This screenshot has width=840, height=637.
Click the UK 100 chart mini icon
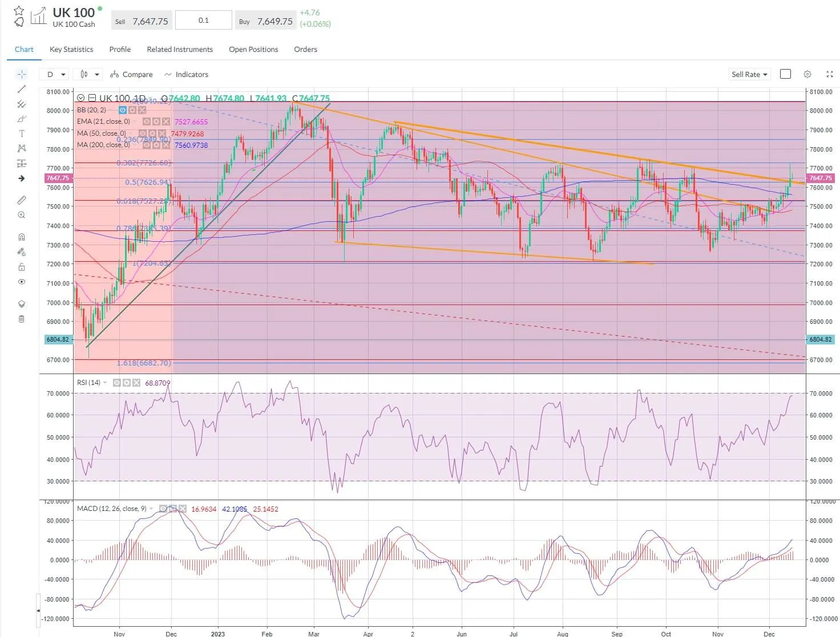(x=38, y=16)
